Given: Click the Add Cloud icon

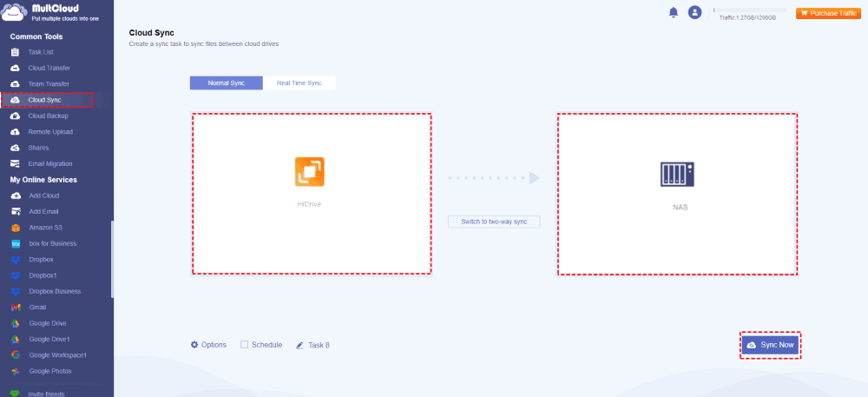Looking at the screenshot, I should [x=16, y=196].
